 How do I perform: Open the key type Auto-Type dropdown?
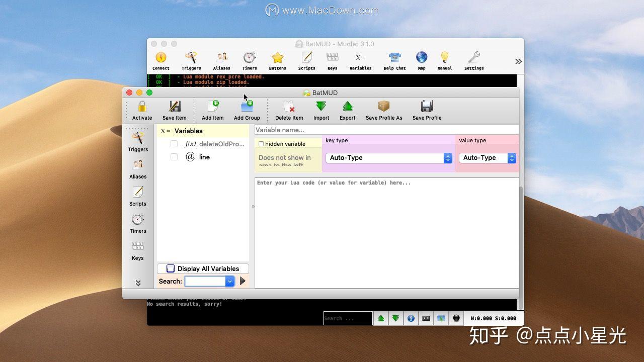(x=447, y=157)
